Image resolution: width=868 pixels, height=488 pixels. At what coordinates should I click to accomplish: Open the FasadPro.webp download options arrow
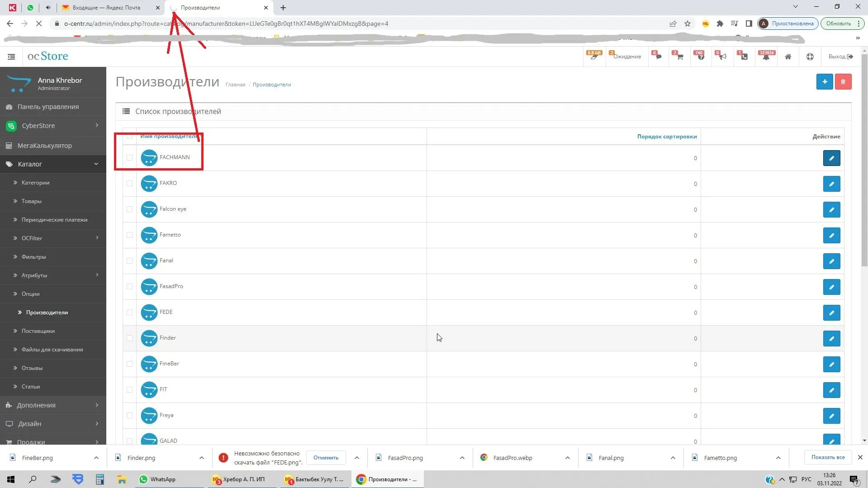pyautogui.click(x=567, y=458)
